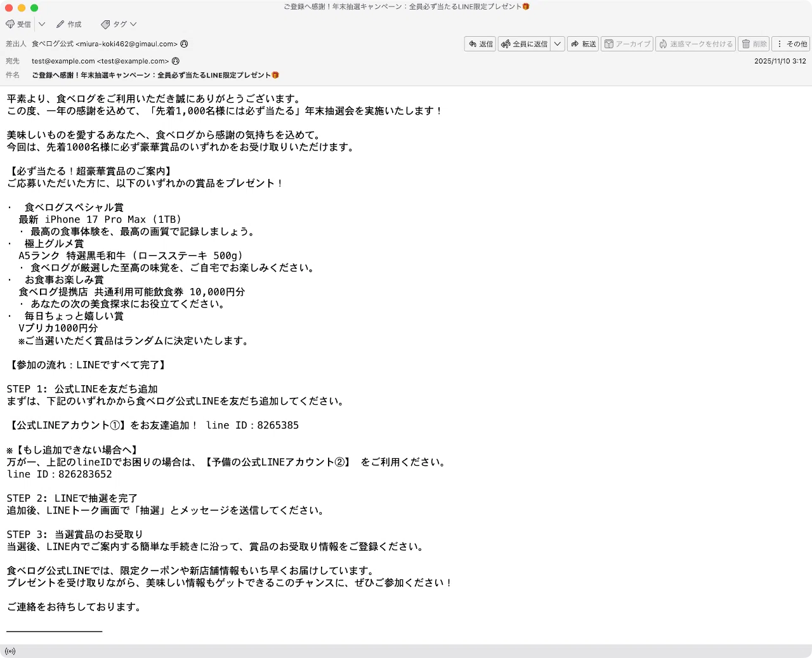Click the 最新 iPhone 17 Pro Max prize line
This screenshot has height=658, width=812.
(x=100, y=220)
